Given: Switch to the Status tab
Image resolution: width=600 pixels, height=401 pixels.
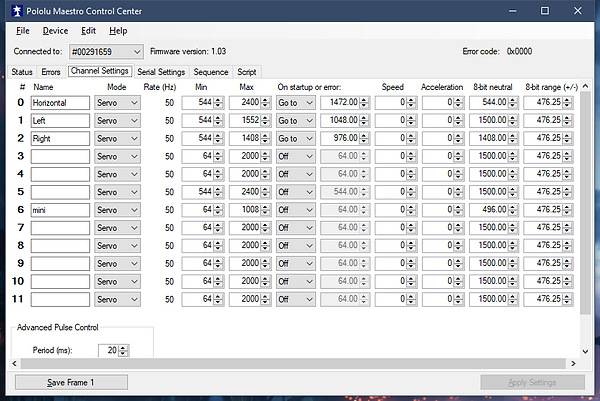Looking at the screenshot, I should coord(22,72).
